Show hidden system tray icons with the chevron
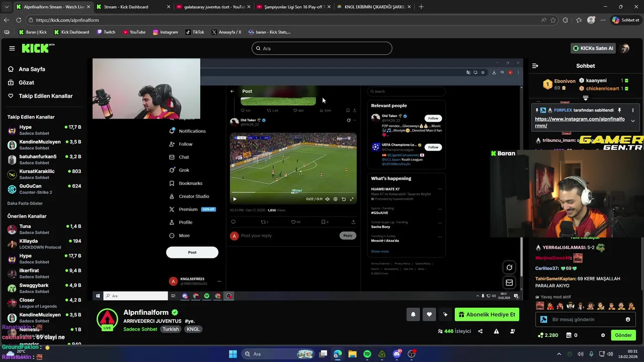Image resolution: width=644 pixels, height=362 pixels. (x=558, y=354)
